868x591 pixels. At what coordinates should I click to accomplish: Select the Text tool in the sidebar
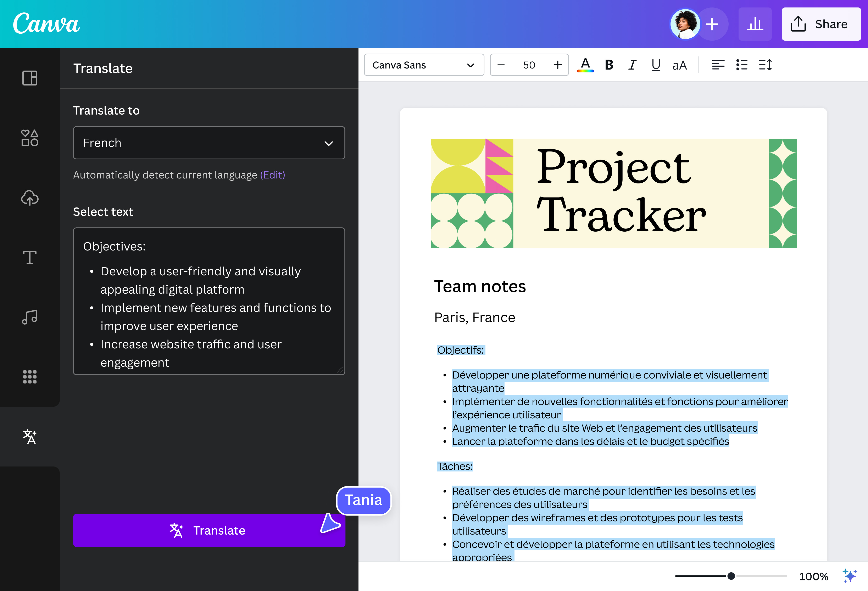click(x=30, y=257)
